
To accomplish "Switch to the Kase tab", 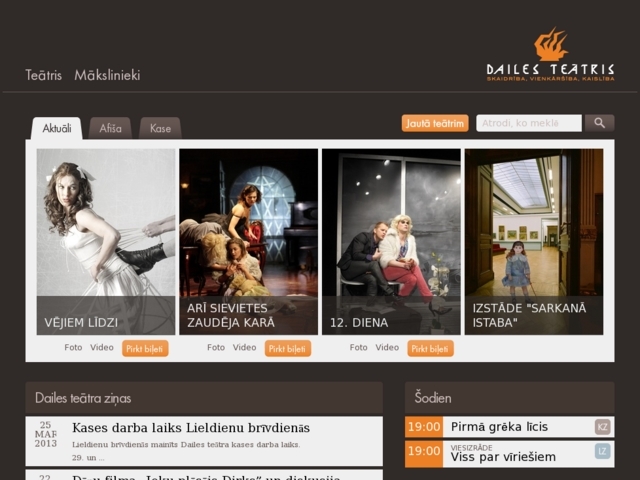I will 160,128.
